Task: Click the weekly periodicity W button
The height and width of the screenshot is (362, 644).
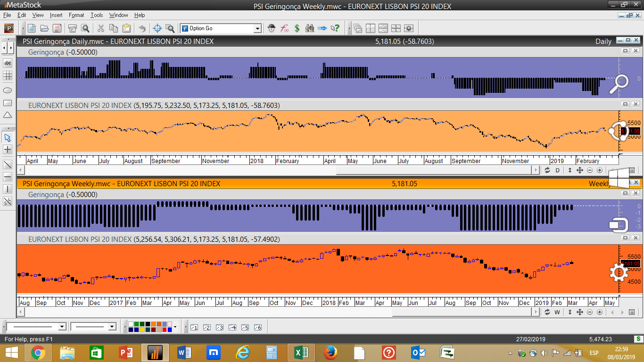Action: click(557, 312)
